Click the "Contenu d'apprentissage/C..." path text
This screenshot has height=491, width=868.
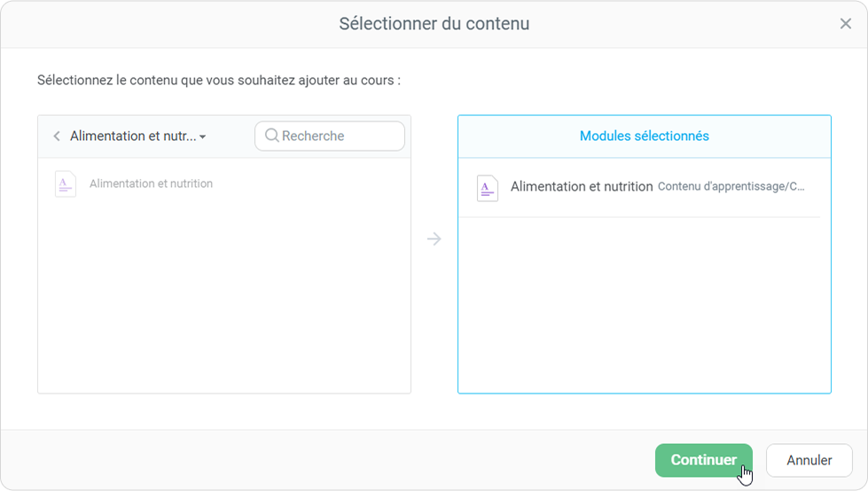[x=731, y=187]
